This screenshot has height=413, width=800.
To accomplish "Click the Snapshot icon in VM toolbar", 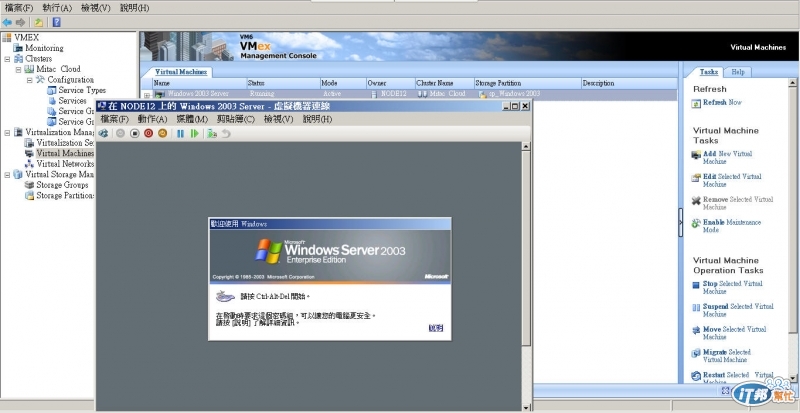I will pos(212,133).
